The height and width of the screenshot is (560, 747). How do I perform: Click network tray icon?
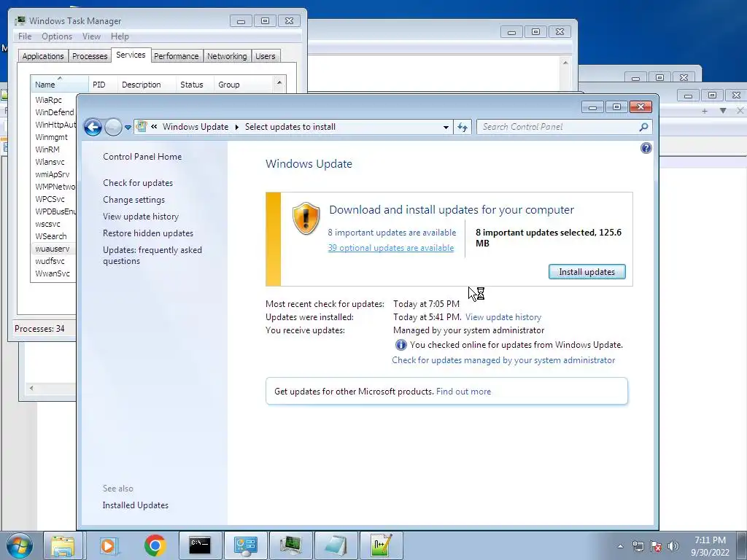tap(638, 546)
